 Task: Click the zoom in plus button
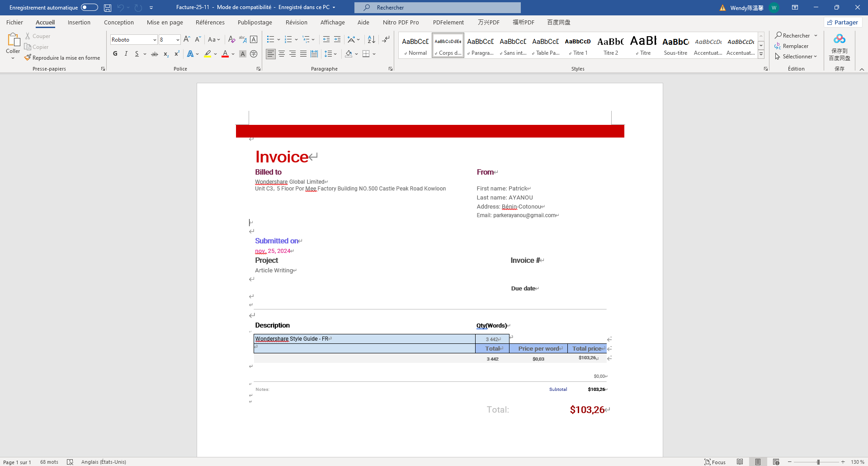coord(843,462)
